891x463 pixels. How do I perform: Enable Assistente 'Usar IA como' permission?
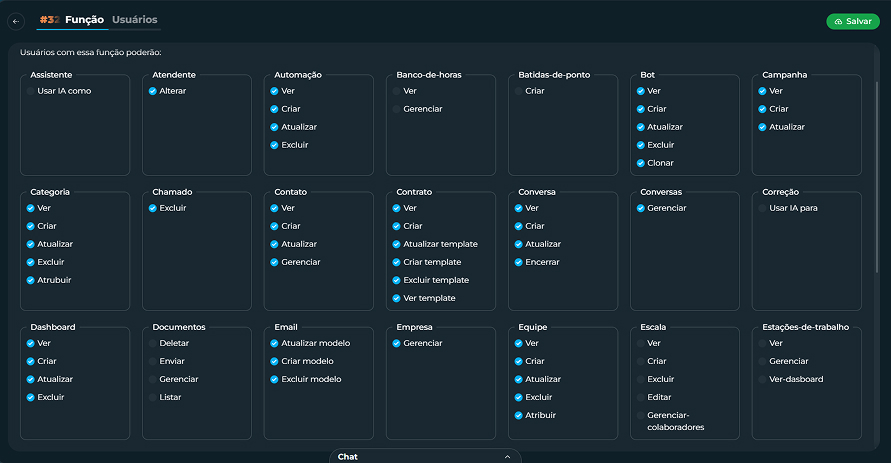tap(31, 91)
